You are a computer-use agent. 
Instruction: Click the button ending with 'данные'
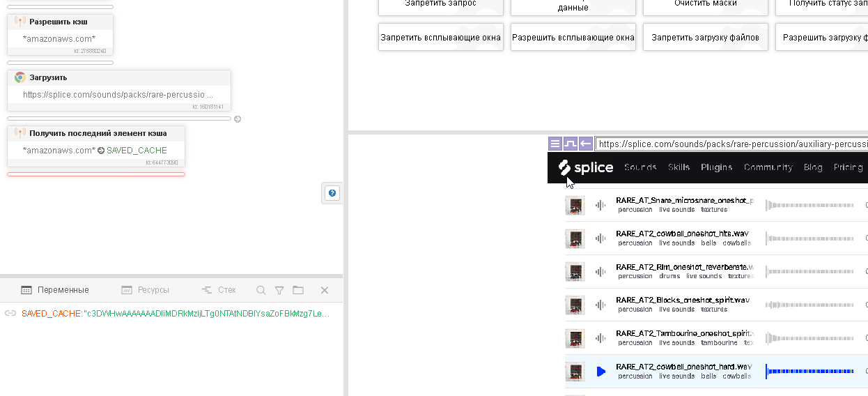click(x=573, y=7)
